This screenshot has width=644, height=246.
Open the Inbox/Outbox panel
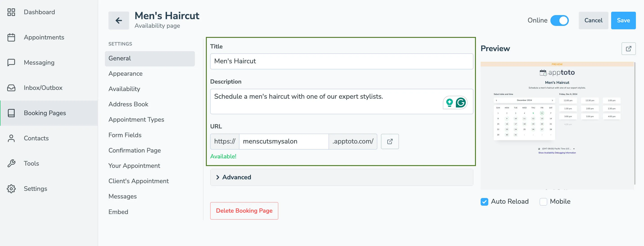pos(43,88)
